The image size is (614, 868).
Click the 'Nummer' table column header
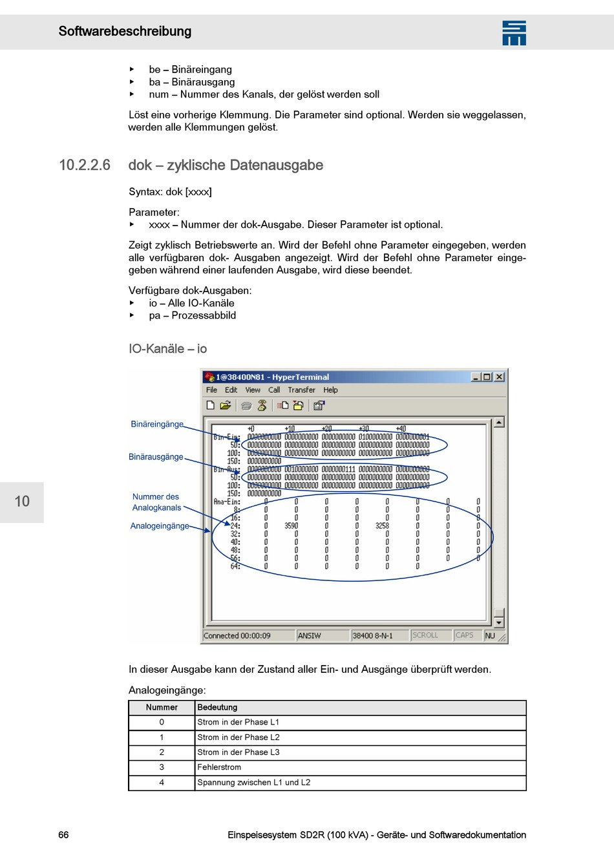click(162, 708)
